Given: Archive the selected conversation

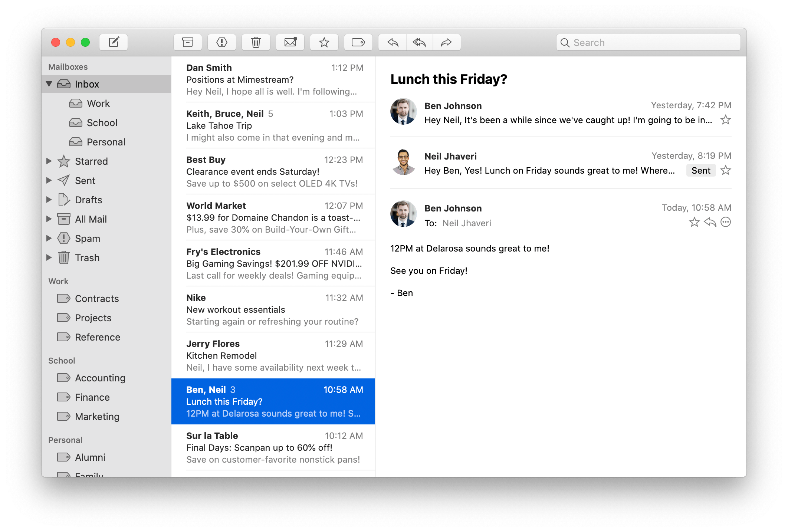Looking at the screenshot, I should pos(188,42).
